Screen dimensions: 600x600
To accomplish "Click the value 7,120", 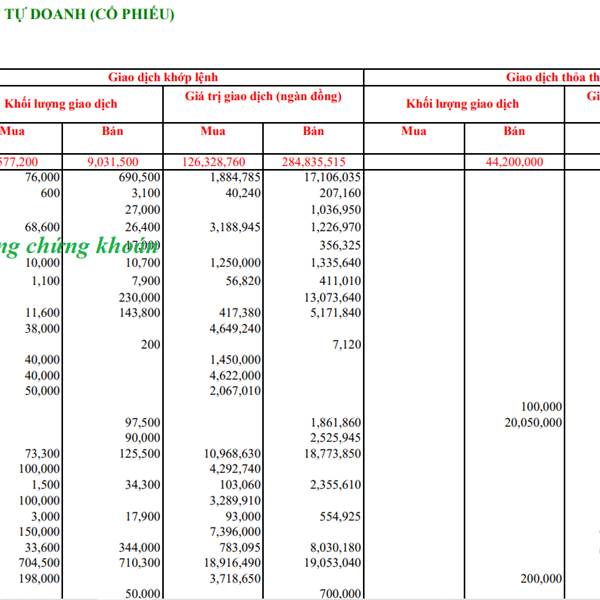I will pyautogui.click(x=347, y=344).
